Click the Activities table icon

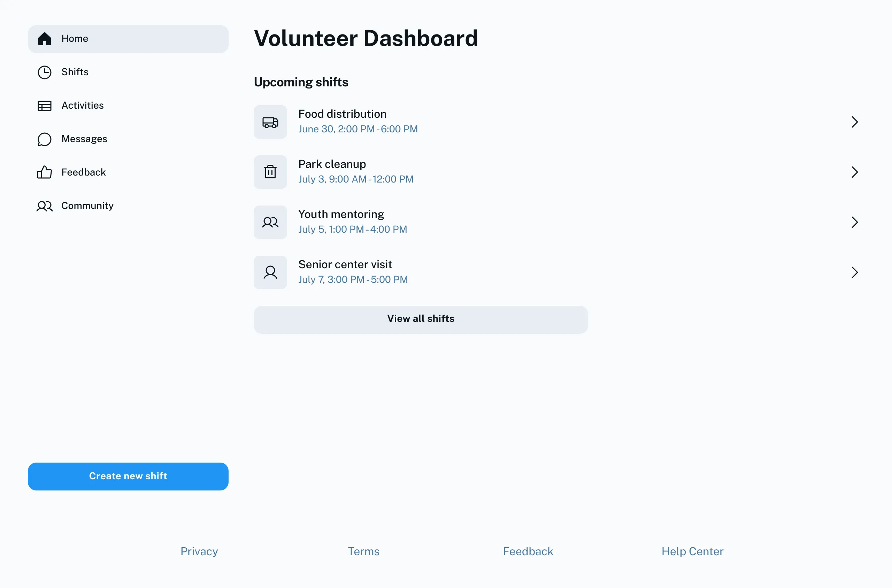[44, 106]
